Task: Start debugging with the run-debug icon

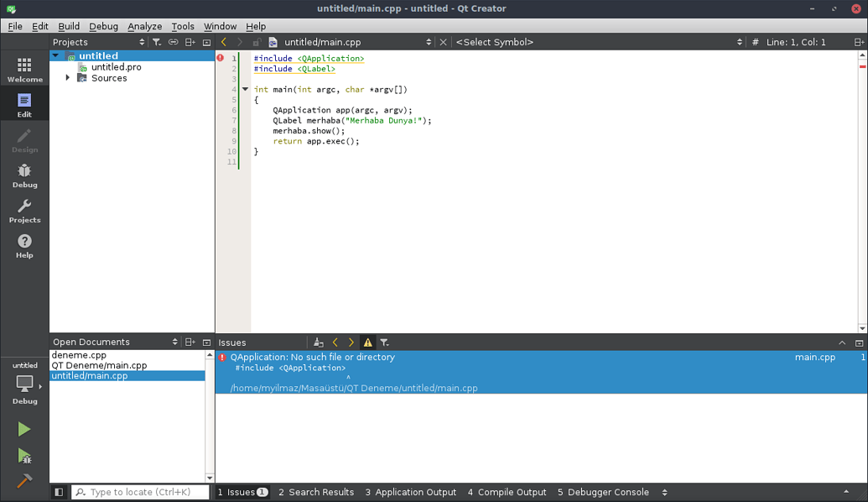Action: pos(24,456)
